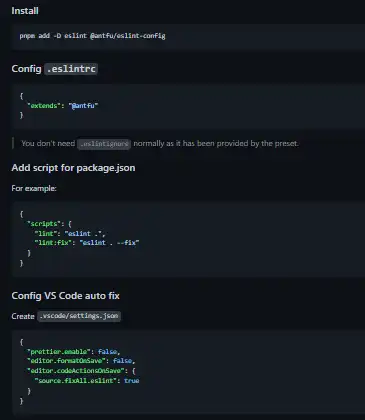Click the .eslintignore inline code
Viewport: 365px width, 420px height.
pyautogui.click(x=104, y=144)
